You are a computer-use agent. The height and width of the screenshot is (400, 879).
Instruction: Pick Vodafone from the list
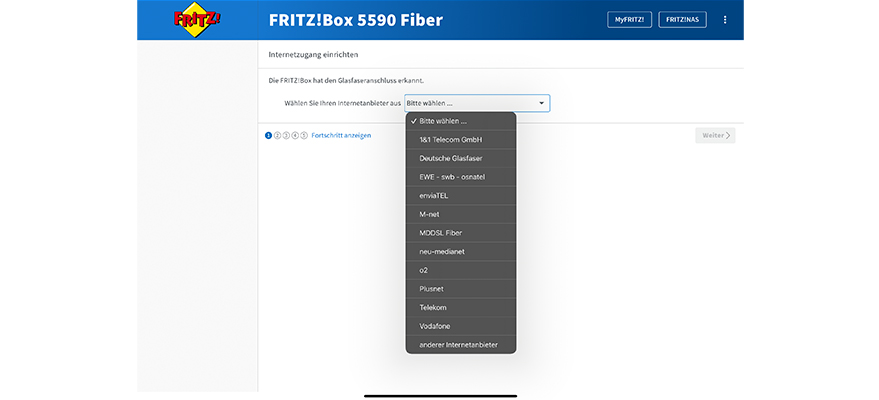pos(460,326)
